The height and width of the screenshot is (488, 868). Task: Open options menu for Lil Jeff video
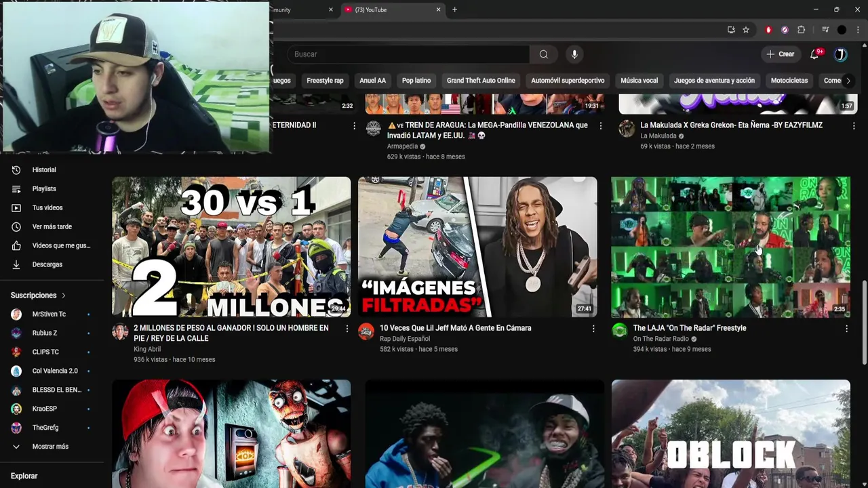[593, 329]
